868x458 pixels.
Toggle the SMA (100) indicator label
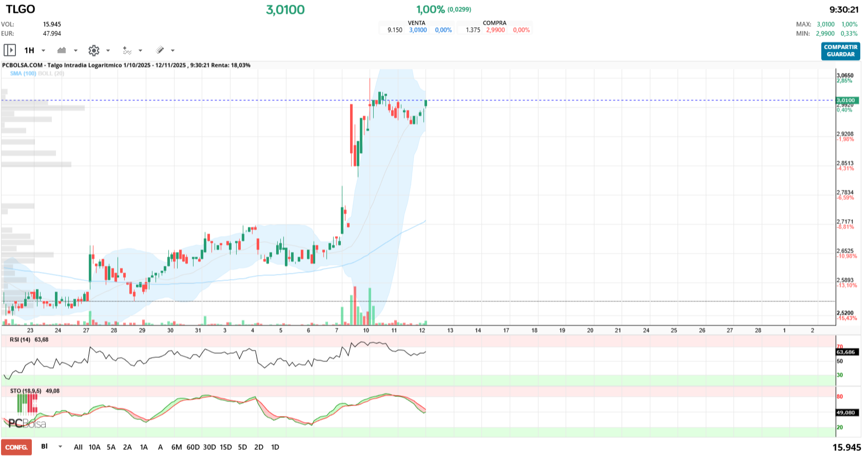coord(23,73)
